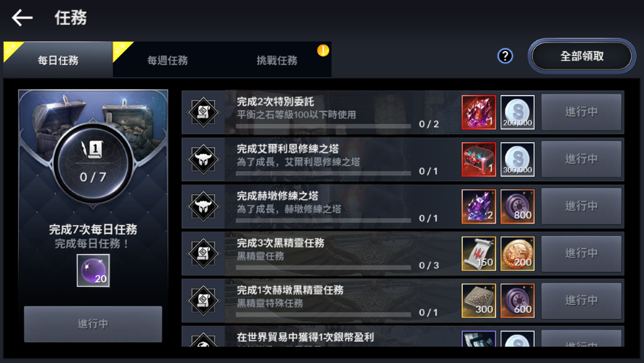644x363 pixels.
Task: Open the 挑戰任務 tab
Action: point(277,60)
